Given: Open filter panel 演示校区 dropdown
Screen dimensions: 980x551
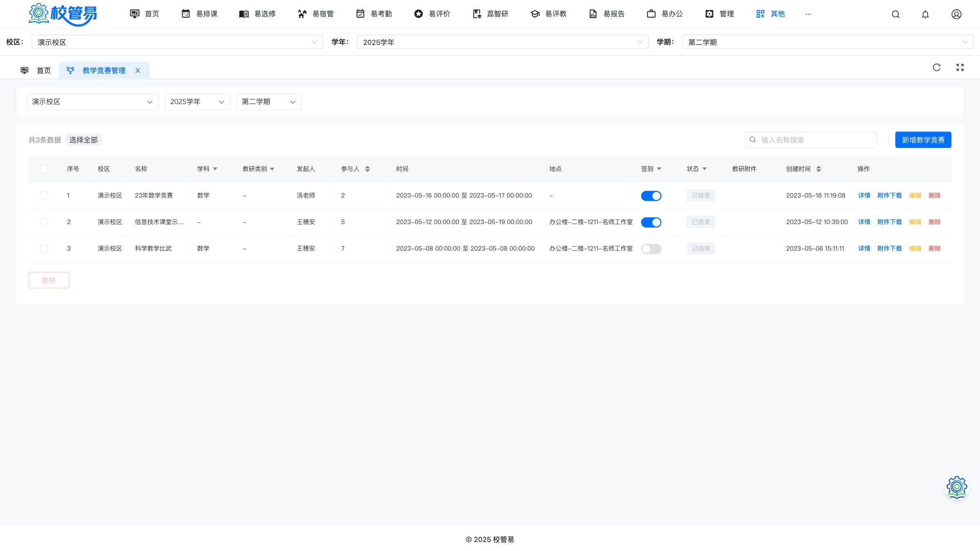Looking at the screenshot, I should point(93,102).
